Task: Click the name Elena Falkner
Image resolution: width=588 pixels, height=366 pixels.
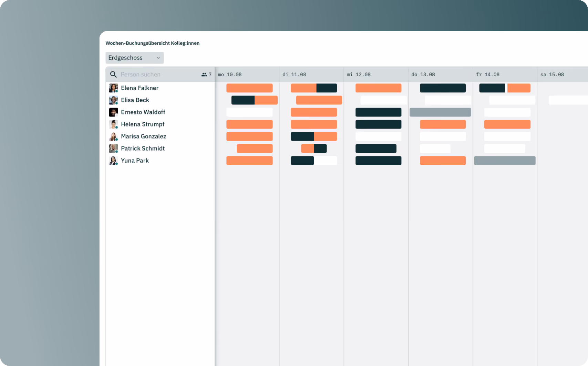Action: click(x=140, y=88)
